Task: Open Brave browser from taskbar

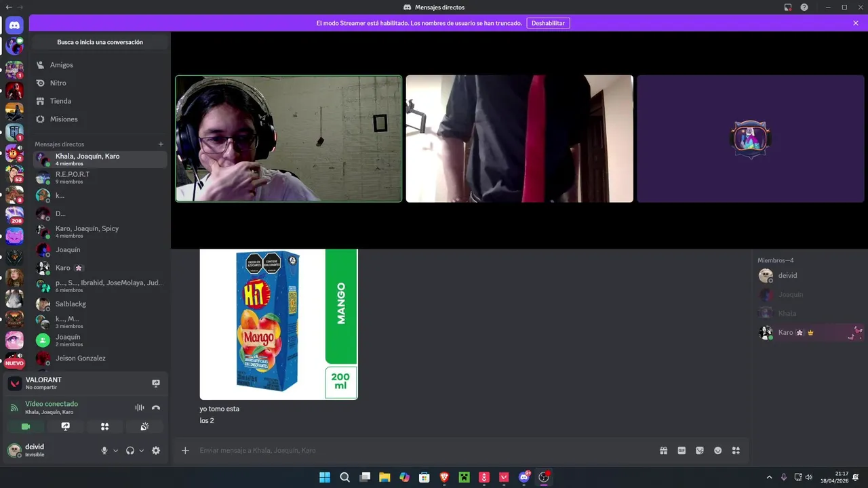Action: point(444,477)
